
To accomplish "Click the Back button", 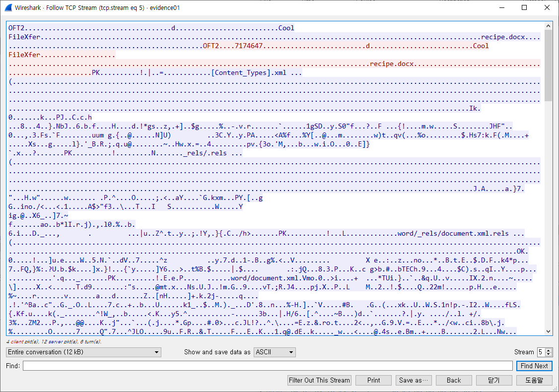I will point(454,380).
